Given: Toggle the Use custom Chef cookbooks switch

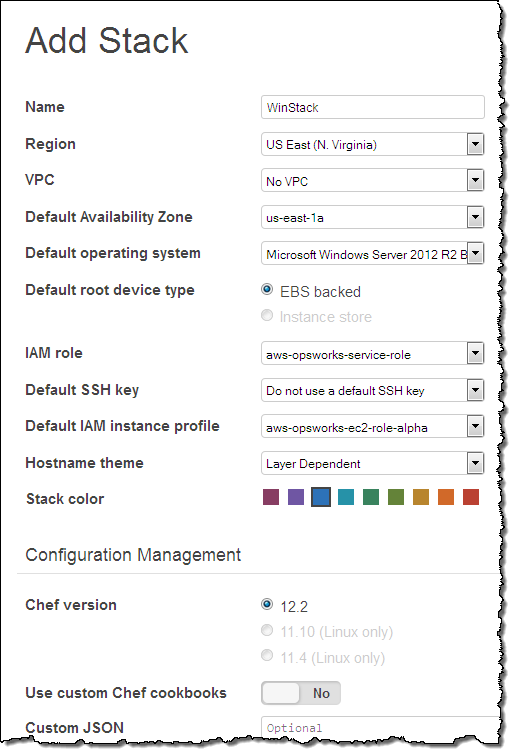Looking at the screenshot, I should pyautogui.click(x=301, y=693).
